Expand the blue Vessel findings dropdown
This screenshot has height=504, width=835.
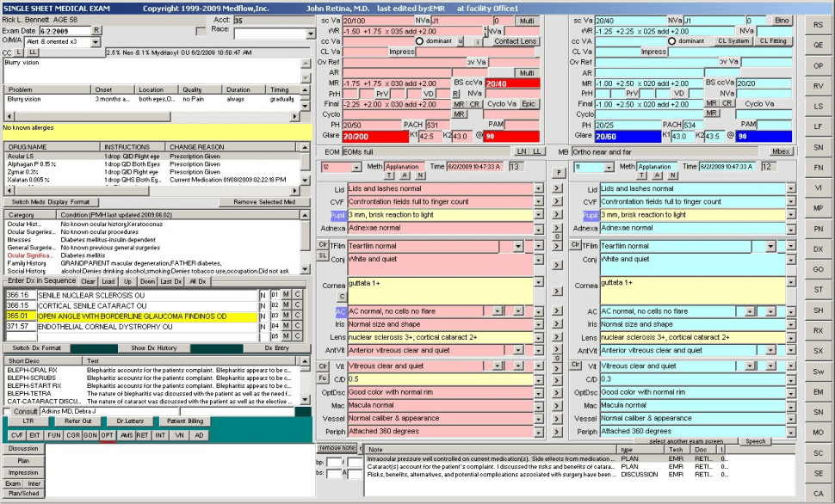791,419
